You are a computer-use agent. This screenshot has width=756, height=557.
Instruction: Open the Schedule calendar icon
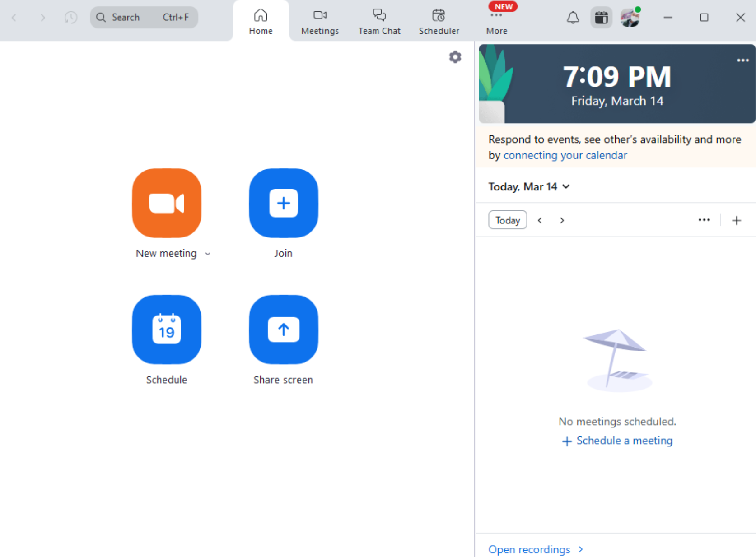click(167, 330)
